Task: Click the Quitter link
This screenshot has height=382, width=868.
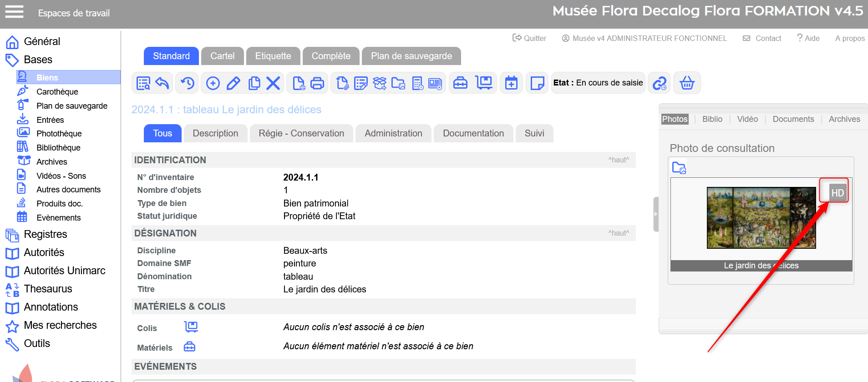Action: click(529, 38)
